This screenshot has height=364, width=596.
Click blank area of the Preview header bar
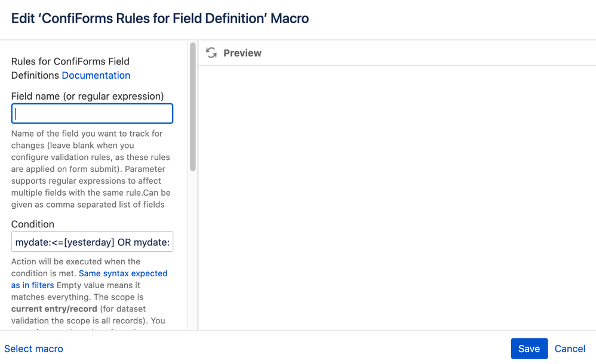click(418, 53)
